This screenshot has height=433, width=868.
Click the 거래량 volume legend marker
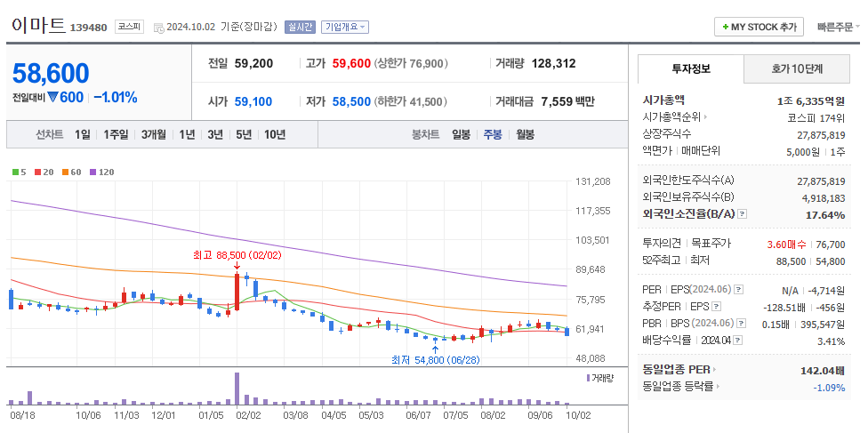tap(588, 378)
